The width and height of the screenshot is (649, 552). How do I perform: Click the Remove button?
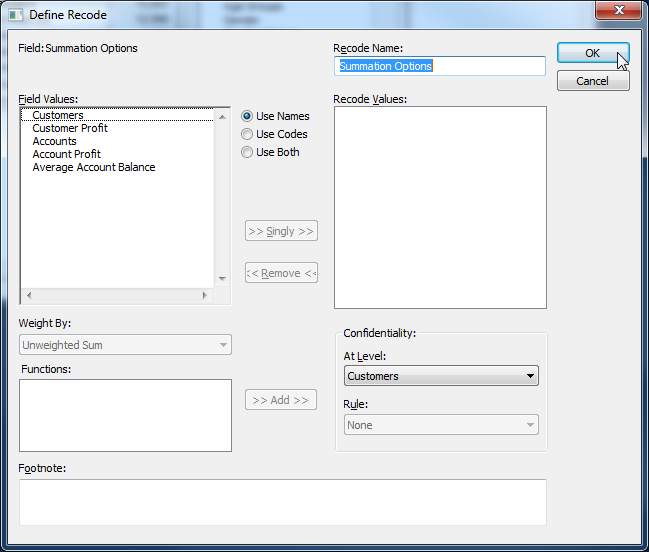coord(281,273)
